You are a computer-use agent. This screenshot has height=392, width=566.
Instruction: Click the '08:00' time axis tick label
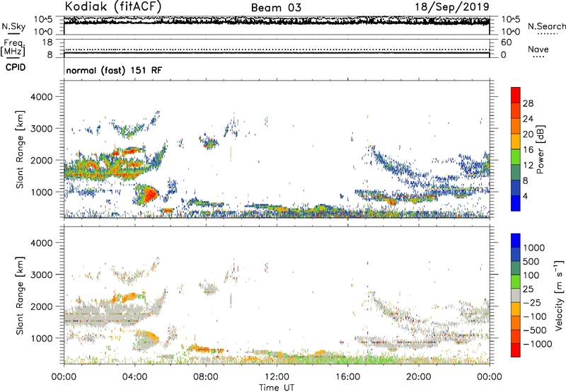(x=205, y=376)
